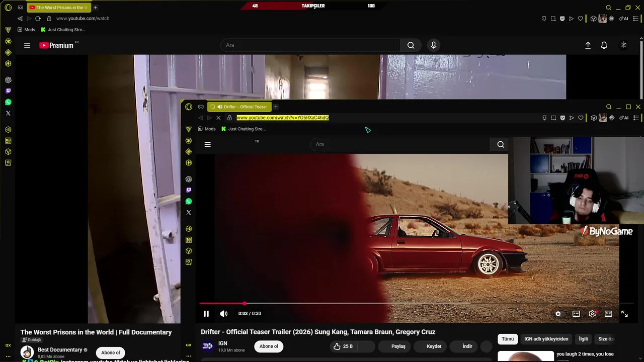Focus the Ara search box in front window

[400, 144]
